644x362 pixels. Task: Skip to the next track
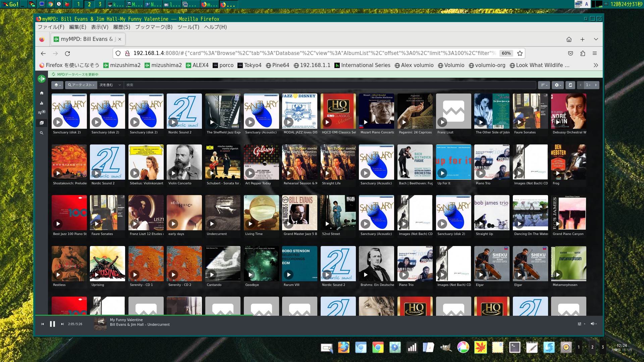62,324
